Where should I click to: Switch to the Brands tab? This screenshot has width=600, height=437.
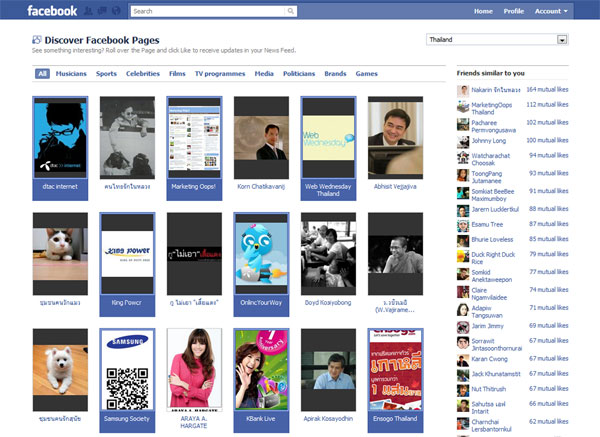[x=335, y=73]
